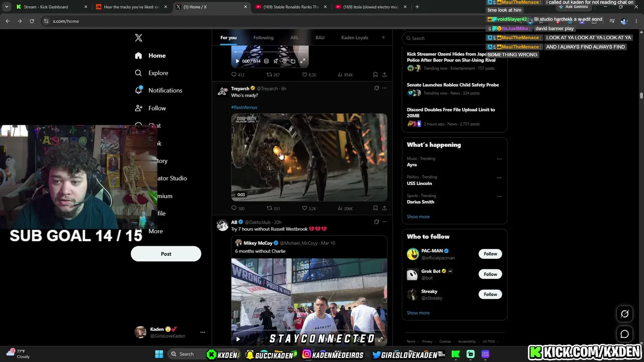Follow PAC-MAN

[490, 254]
